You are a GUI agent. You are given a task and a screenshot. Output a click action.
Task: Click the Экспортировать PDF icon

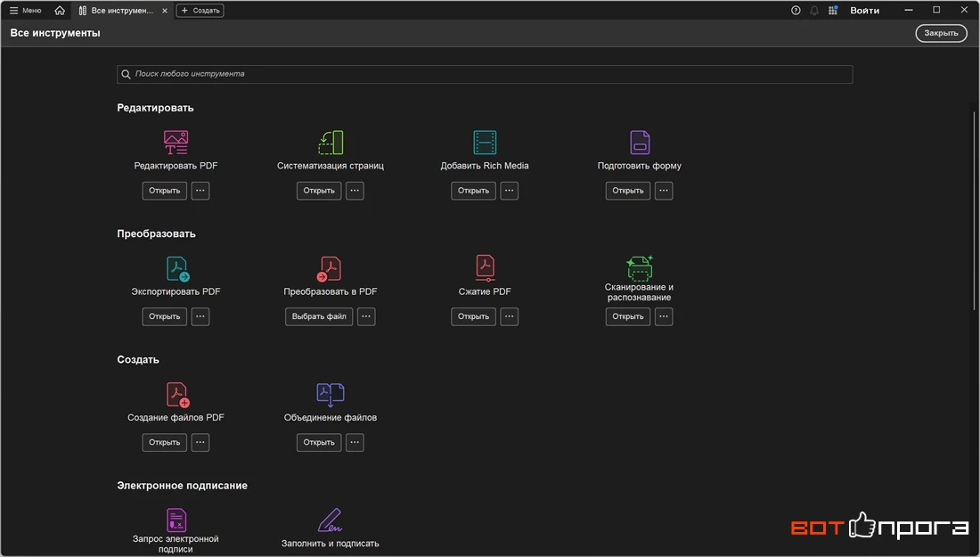[177, 269]
